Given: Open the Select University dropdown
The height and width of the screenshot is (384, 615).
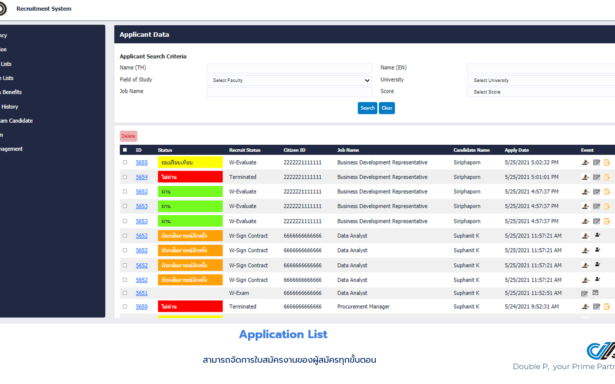Looking at the screenshot, I should [x=541, y=80].
